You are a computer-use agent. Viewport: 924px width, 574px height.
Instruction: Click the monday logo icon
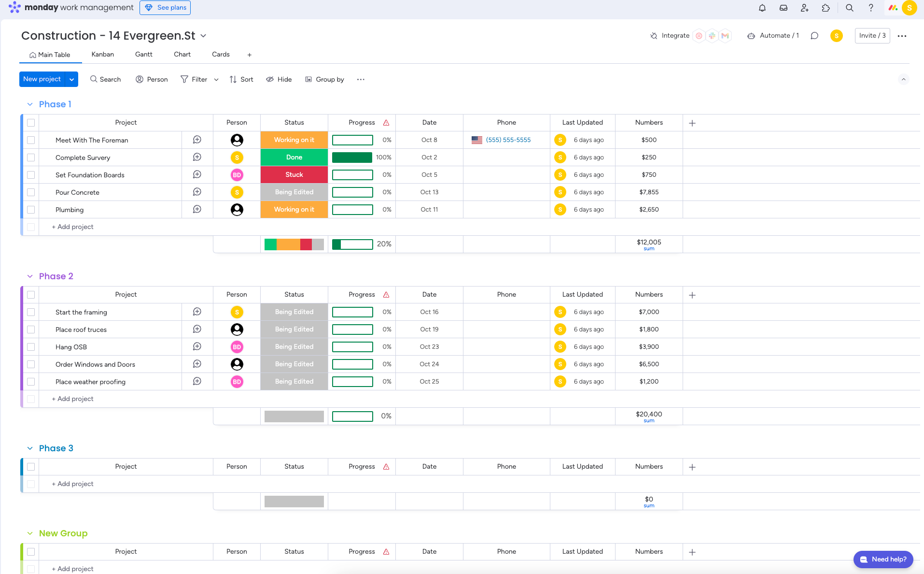14,7
